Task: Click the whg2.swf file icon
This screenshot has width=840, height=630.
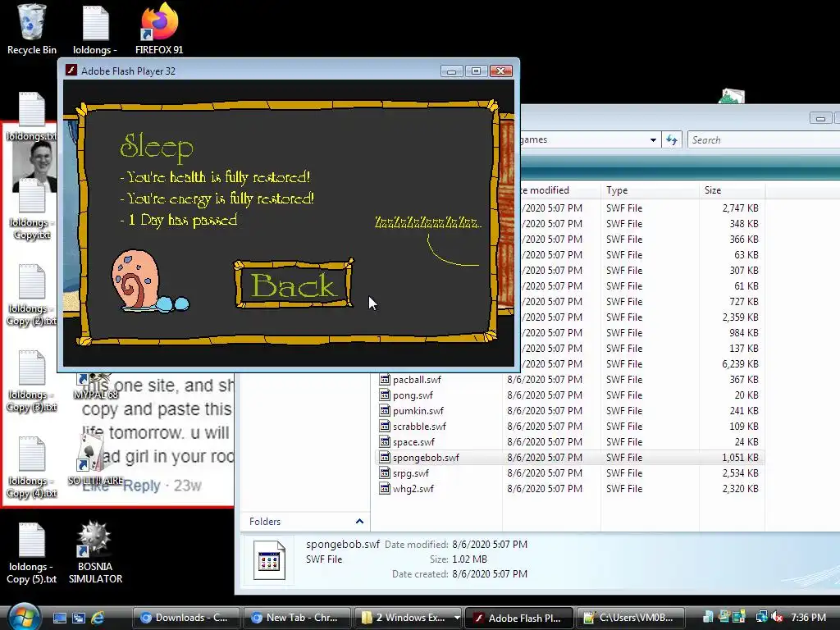Action: [x=384, y=489]
